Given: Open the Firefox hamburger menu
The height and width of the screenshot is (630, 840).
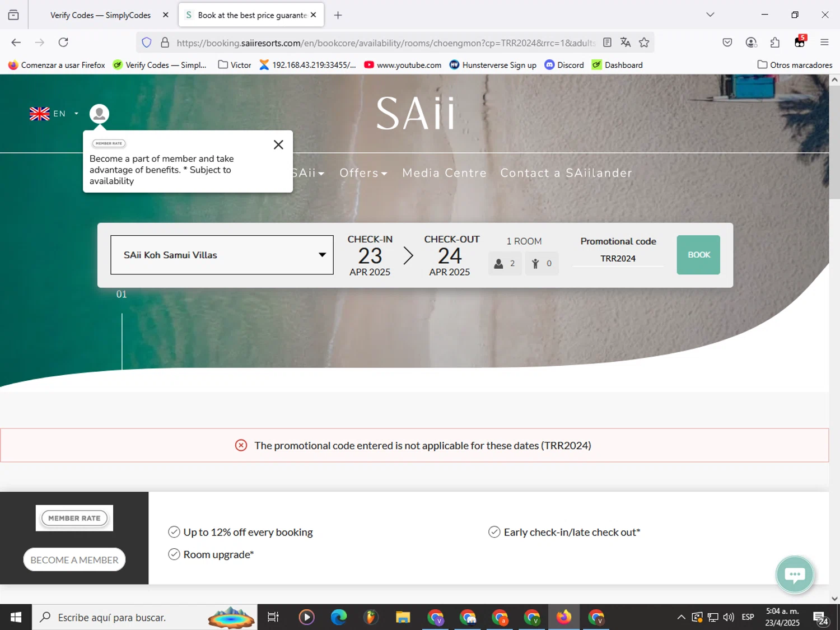Looking at the screenshot, I should pos(824,43).
